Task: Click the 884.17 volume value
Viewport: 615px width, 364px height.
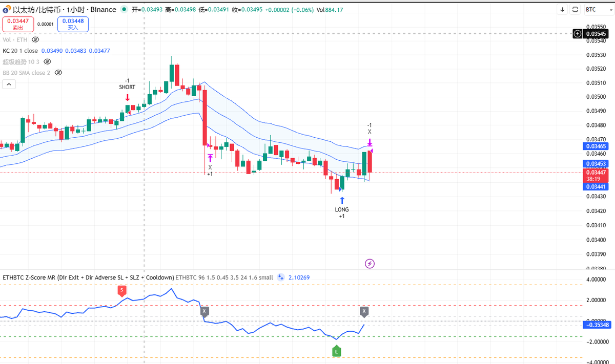Action: 335,10
